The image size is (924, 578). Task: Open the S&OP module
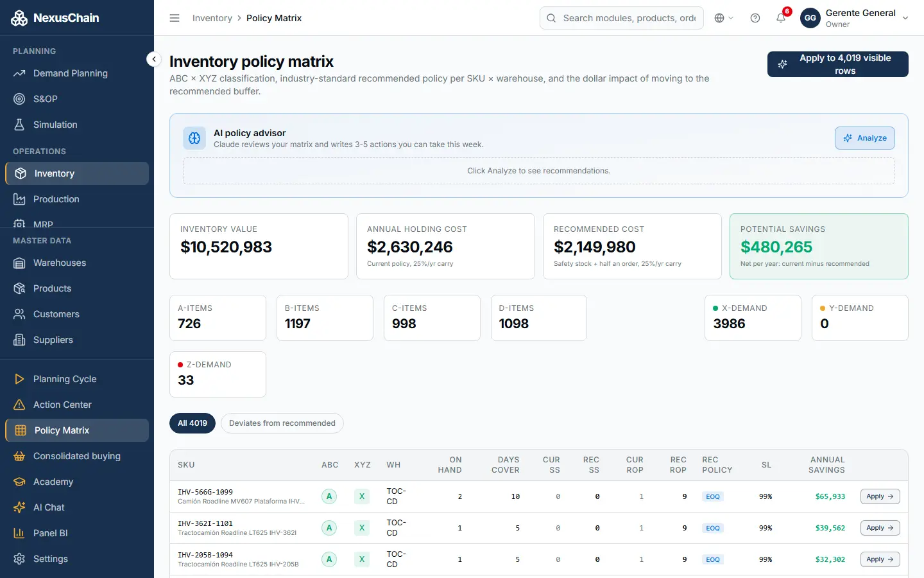[x=77, y=99]
